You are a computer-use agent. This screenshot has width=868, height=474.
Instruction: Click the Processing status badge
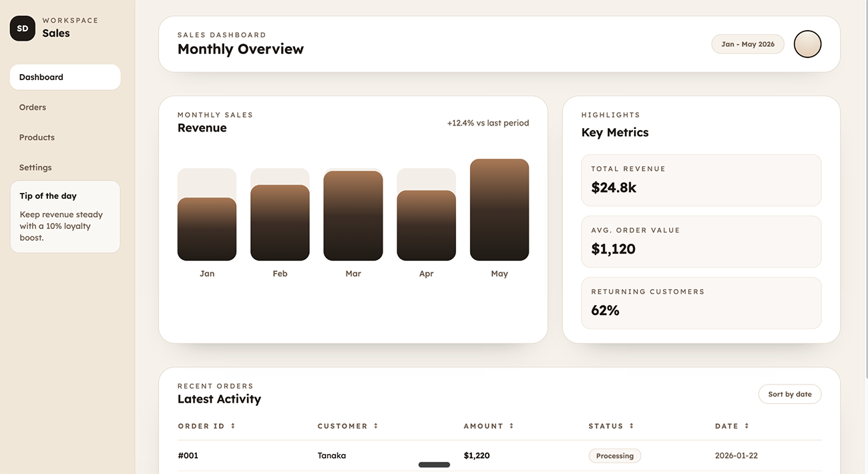point(614,456)
